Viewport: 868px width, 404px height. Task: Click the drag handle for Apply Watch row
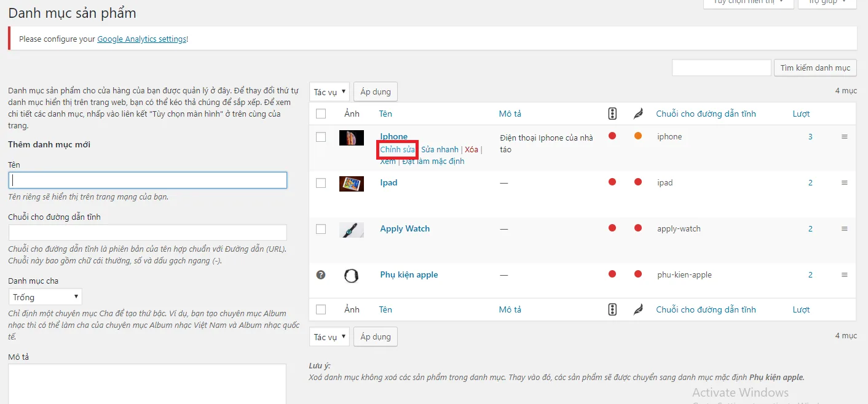coord(845,229)
